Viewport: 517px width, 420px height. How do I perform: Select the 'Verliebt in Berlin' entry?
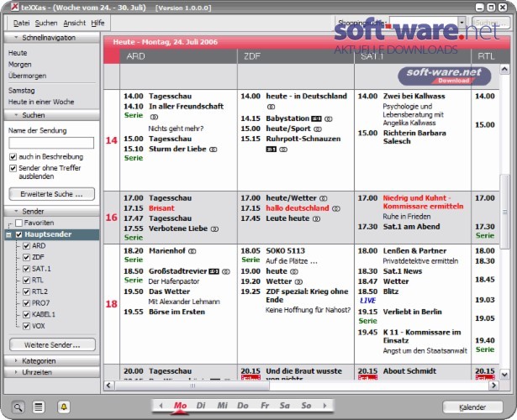[412, 312]
